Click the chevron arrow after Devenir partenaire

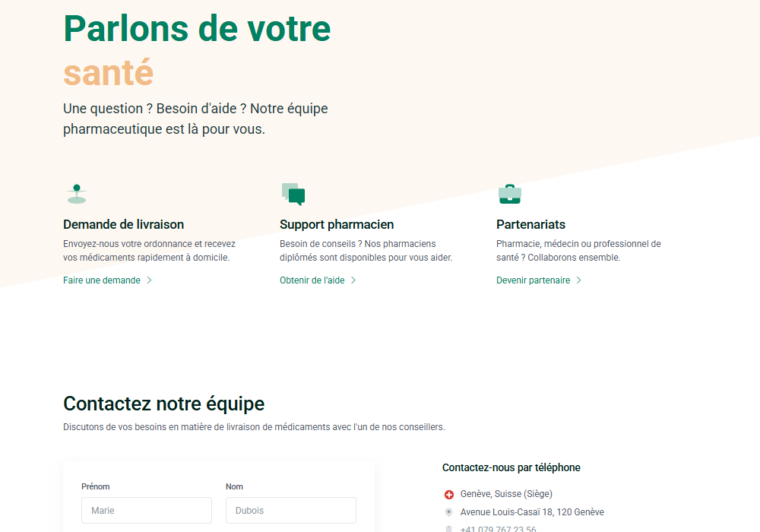click(x=579, y=280)
